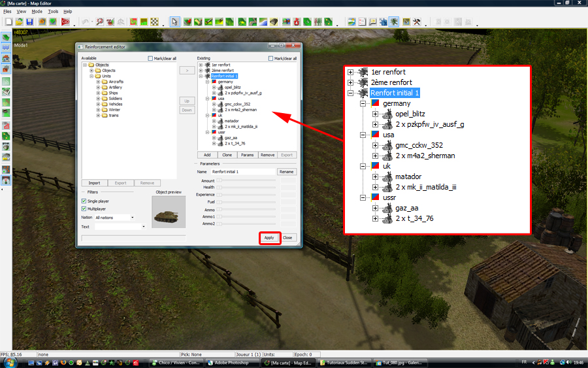The image size is (588, 368).
Task: Click the highlighted bottom icon in left sidebar
Action: coord(6,180)
